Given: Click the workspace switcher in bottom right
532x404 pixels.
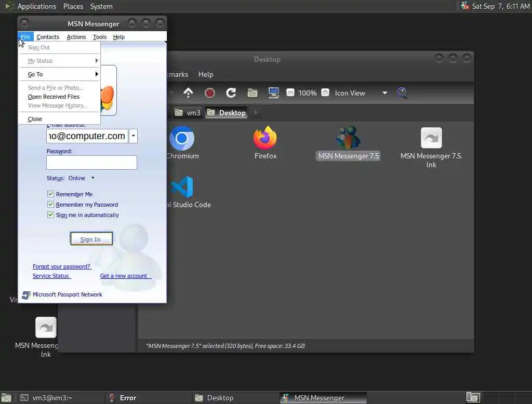Looking at the screenshot, I should pos(473,397).
